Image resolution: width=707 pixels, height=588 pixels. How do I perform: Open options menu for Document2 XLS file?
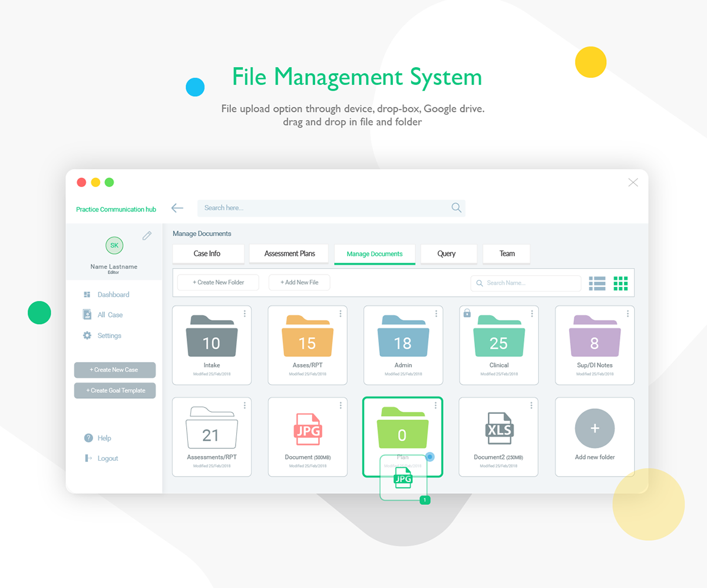click(531, 405)
